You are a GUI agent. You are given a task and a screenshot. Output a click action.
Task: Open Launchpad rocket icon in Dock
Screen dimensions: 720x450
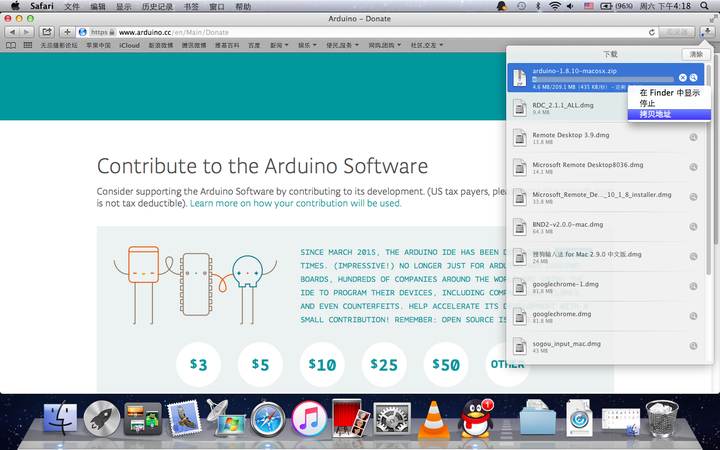click(x=101, y=418)
